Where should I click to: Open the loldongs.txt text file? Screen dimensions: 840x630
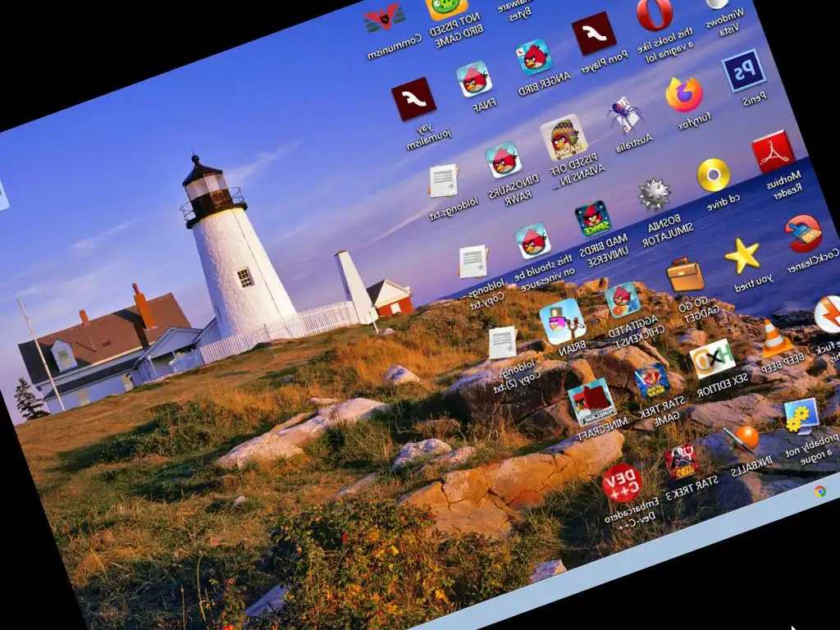pyautogui.click(x=444, y=180)
